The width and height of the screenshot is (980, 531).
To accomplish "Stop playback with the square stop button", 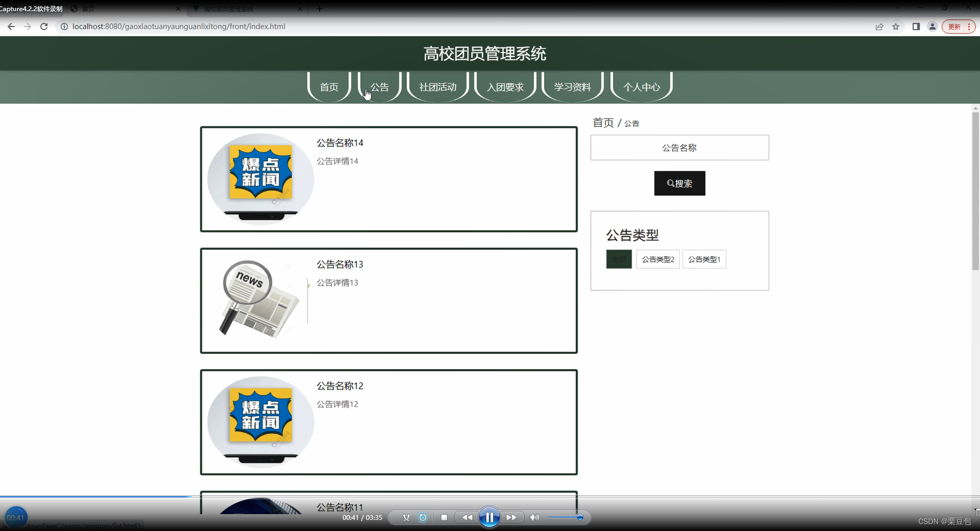I will click(444, 517).
